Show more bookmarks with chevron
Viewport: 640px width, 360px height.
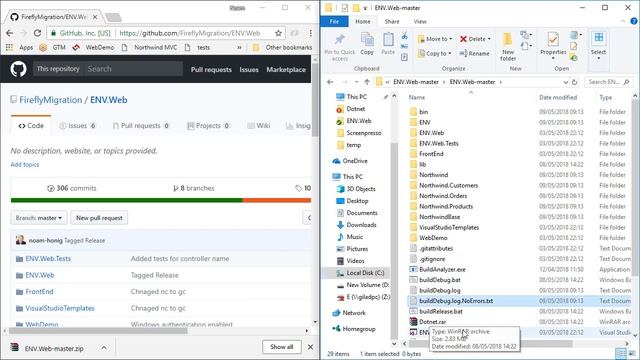point(239,47)
